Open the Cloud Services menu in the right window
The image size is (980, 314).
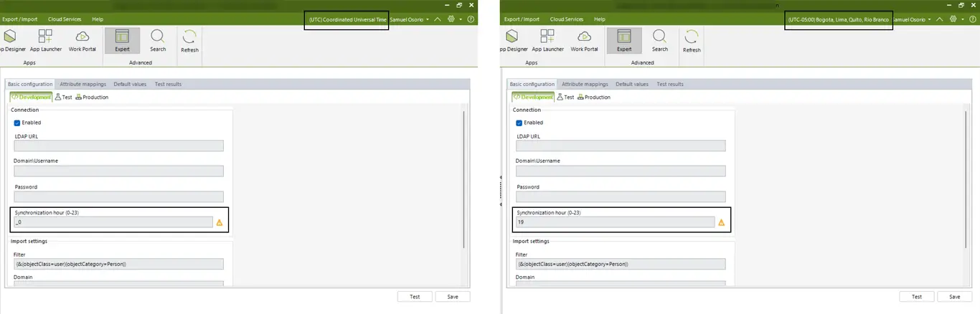[567, 19]
